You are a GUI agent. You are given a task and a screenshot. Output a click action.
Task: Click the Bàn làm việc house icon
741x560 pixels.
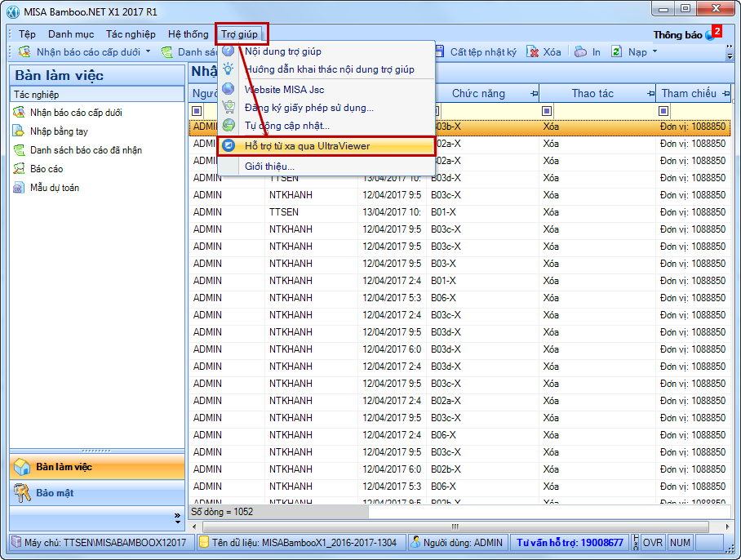point(22,467)
